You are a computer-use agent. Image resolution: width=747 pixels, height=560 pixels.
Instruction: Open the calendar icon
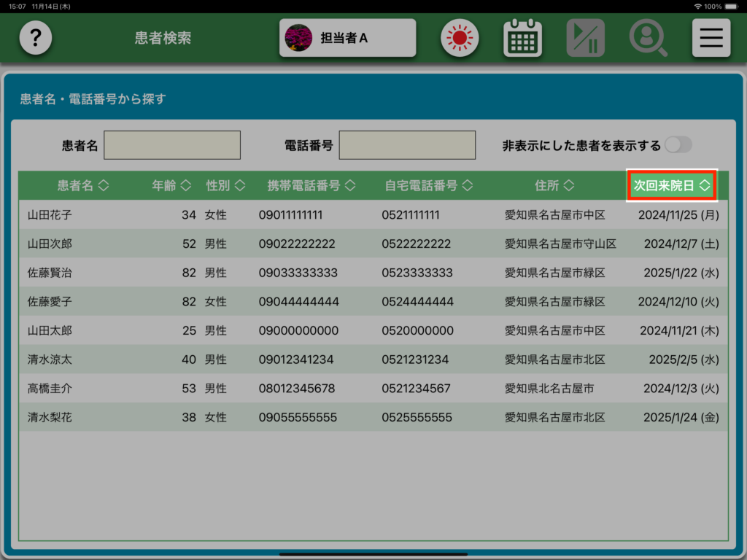[x=522, y=38]
